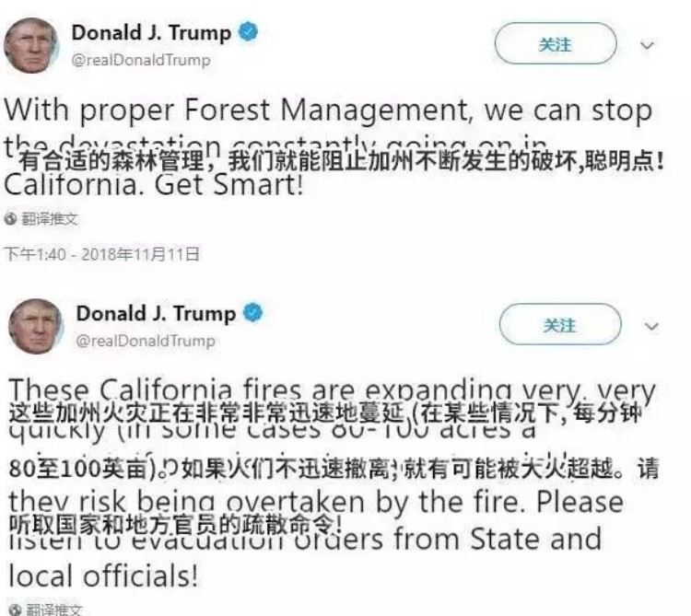Click the 'local officials!' line of text
691x616 pixels.
pyautogui.click(x=103, y=575)
